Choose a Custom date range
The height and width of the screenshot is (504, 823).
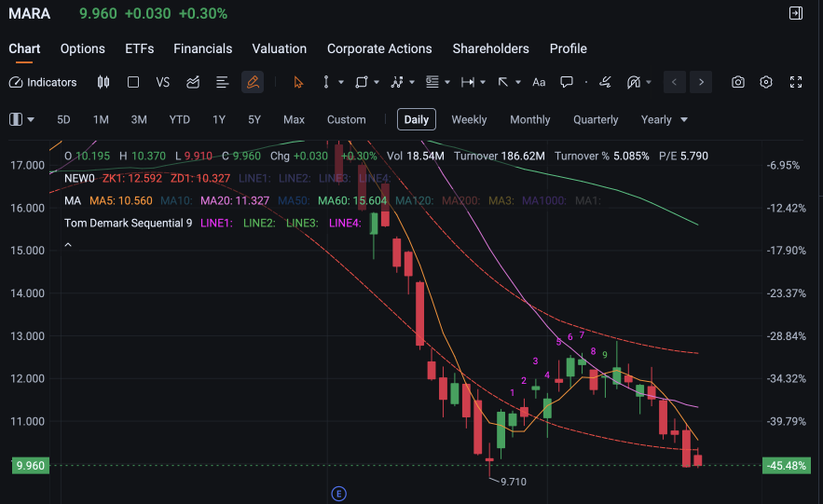347,119
